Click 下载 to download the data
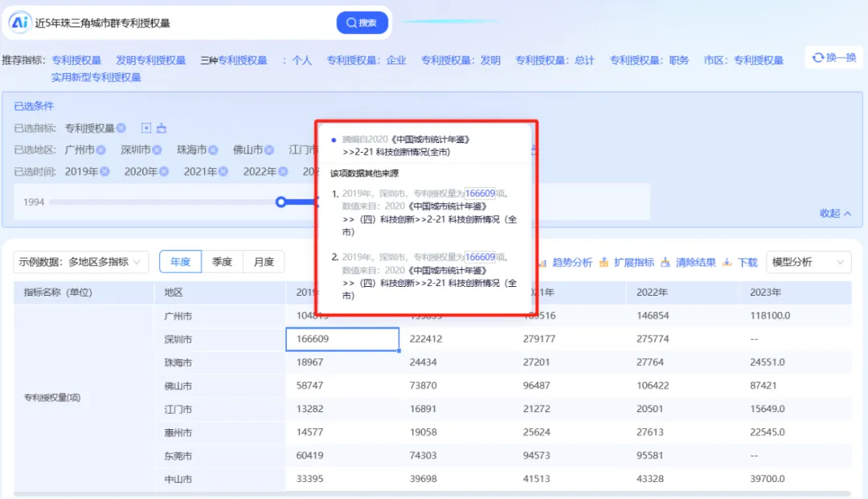Image resolution: width=868 pixels, height=499 pixels. 741,262
